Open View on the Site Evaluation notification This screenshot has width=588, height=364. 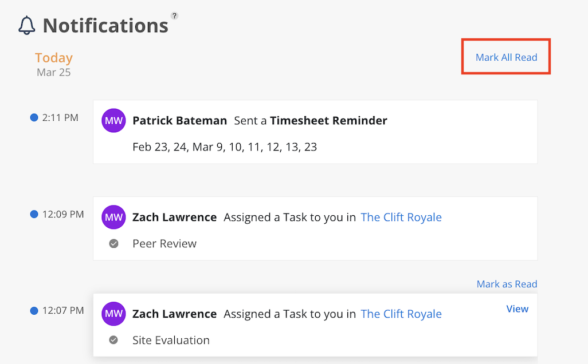[x=517, y=309]
